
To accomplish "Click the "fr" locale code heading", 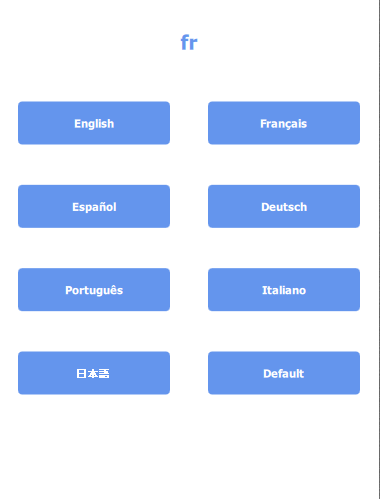I will point(189,43).
